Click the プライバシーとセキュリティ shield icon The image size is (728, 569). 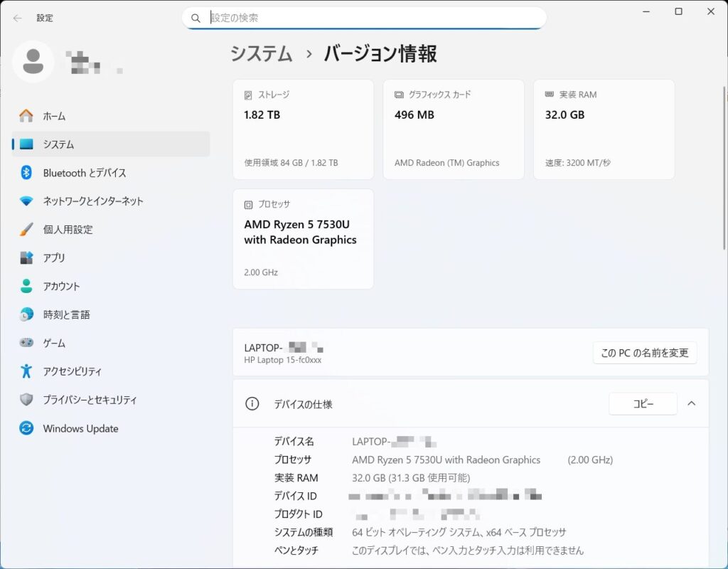[x=26, y=400]
